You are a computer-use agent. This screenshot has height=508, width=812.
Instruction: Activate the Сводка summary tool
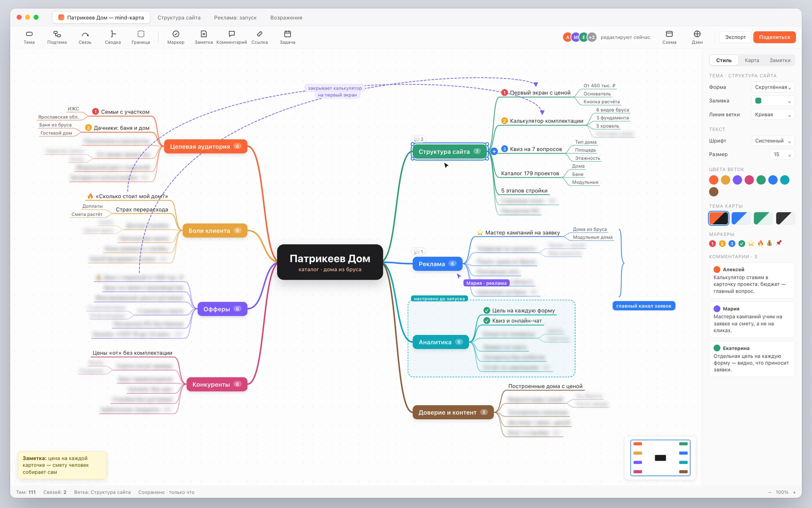tap(113, 37)
